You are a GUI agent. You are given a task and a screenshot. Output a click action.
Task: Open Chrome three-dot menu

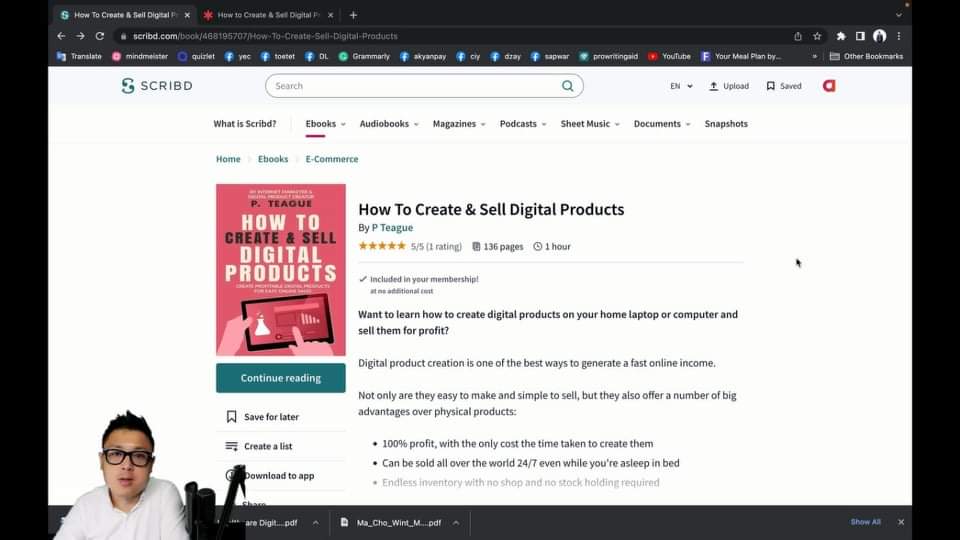coord(899,36)
